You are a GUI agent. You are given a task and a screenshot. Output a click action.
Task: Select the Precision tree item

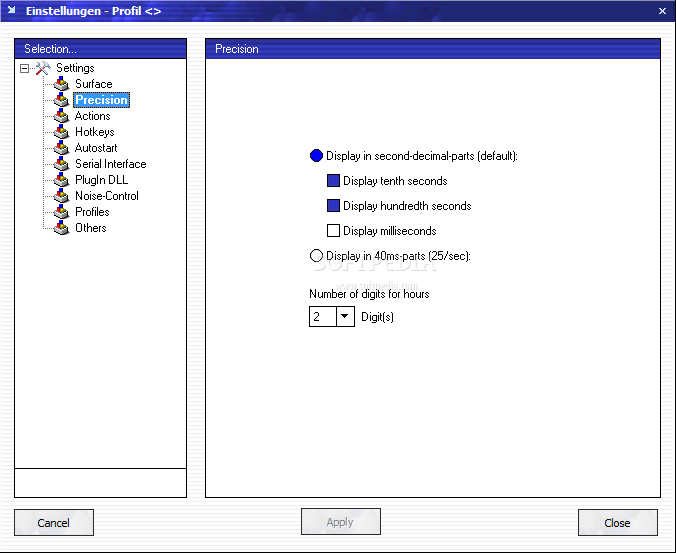[102, 100]
